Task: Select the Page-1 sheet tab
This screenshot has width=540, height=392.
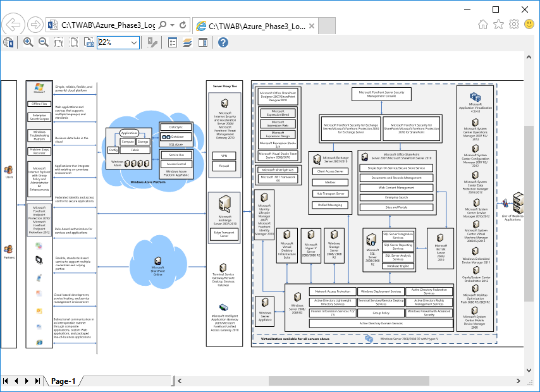Action: coord(63,381)
